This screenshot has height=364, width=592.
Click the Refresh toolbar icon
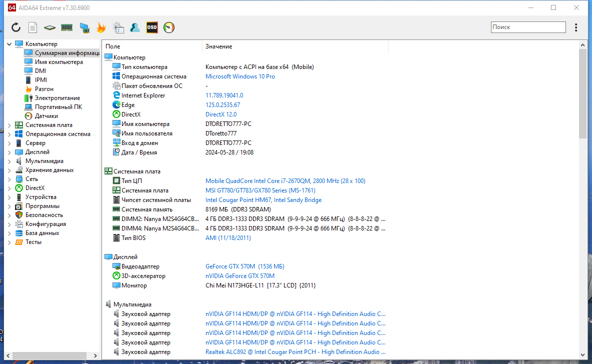[16, 27]
